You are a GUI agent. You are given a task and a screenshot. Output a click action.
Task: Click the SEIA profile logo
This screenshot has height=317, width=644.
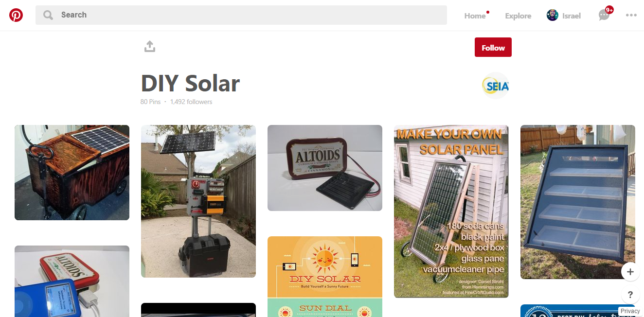coord(496,86)
